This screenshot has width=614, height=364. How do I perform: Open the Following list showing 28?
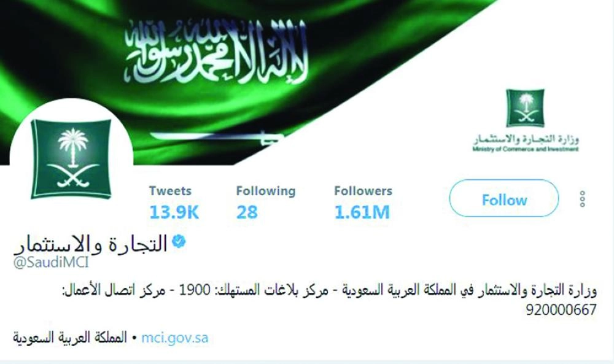click(247, 212)
